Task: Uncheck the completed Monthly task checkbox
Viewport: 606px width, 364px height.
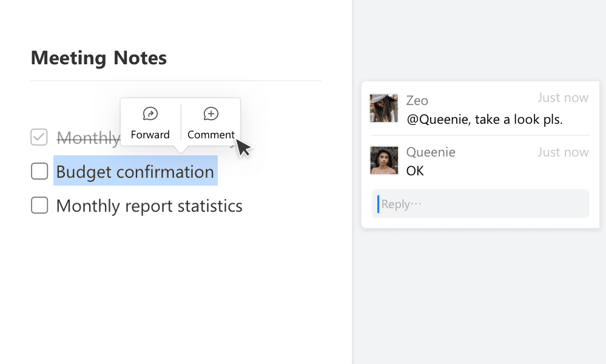Action: pos(39,137)
